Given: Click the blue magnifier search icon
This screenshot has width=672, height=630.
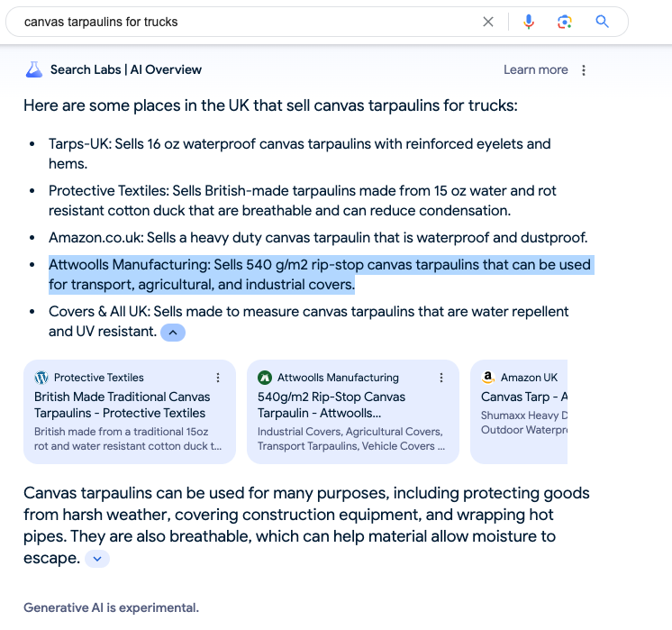Looking at the screenshot, I should [602, 21].
